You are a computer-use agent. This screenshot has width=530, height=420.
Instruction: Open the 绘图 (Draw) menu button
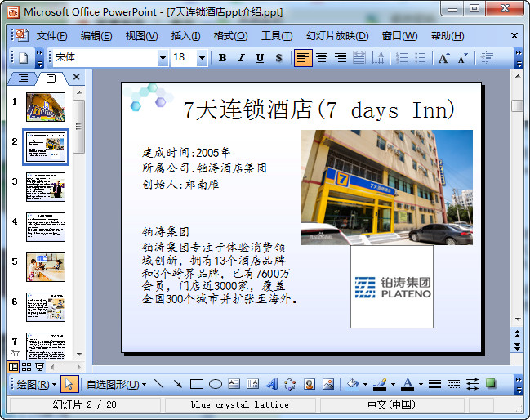(37, 383)
